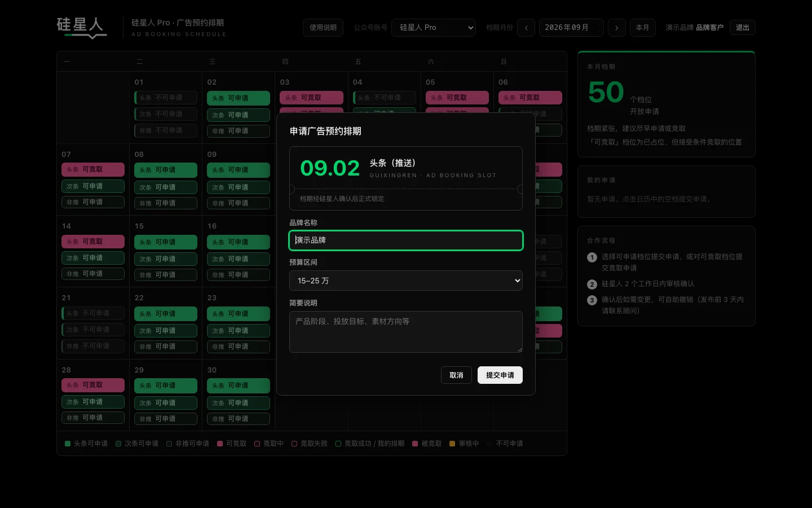Select the 头条 可申请 slot on day 08
The width and height of the screenshot is (812, 508).
[x=166, y=170]
